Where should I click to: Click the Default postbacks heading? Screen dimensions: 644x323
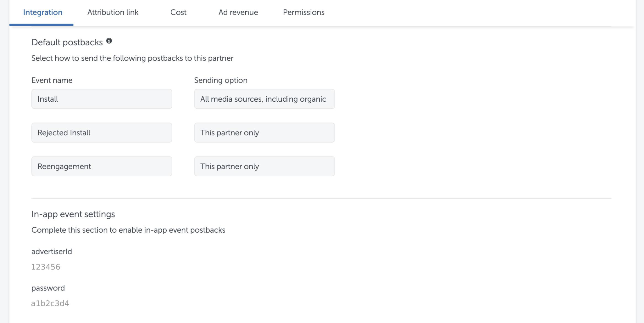click(x=67, y=42)
